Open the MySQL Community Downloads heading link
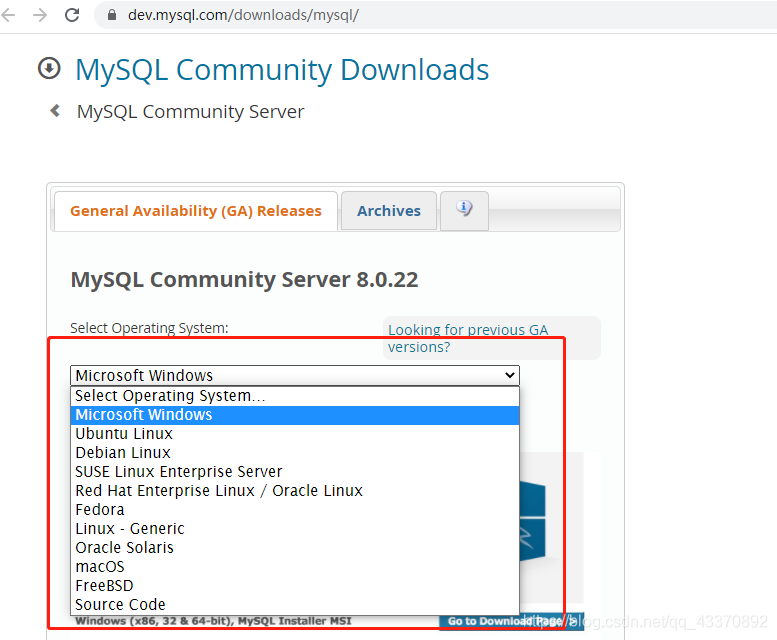The image size is (777, 640). [282, 70]
